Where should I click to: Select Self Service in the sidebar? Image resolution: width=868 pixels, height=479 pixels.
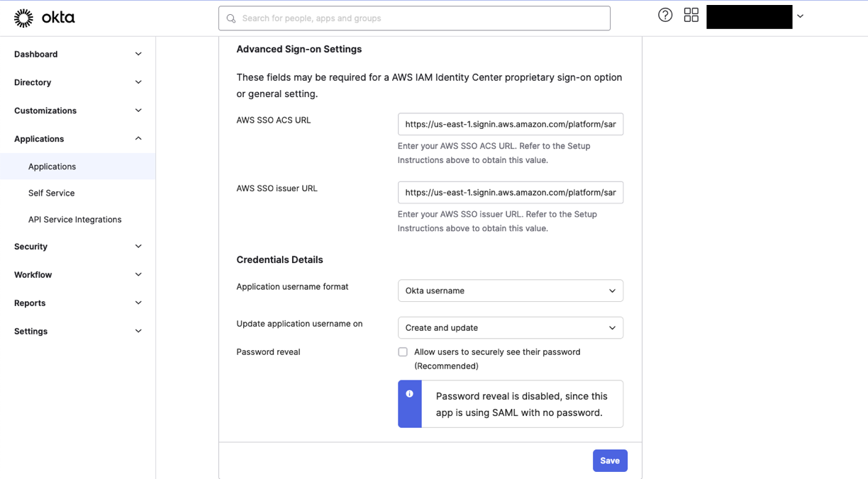[51, 193]
